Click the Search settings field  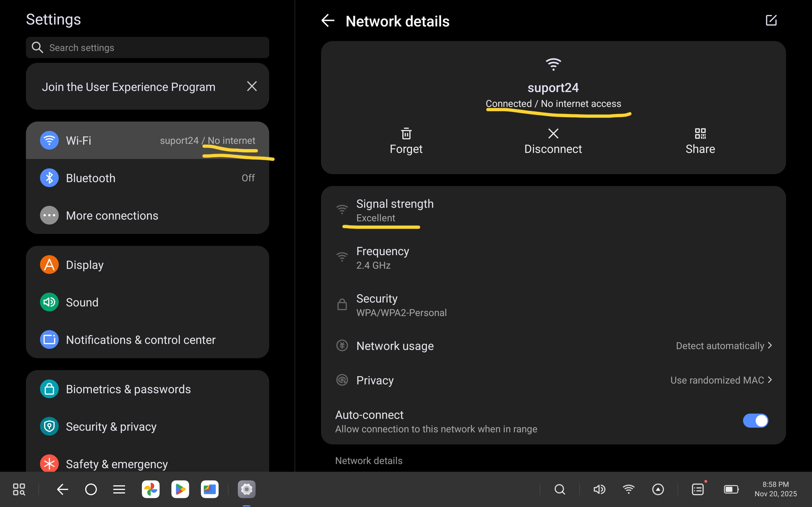(x=147, y=48)
